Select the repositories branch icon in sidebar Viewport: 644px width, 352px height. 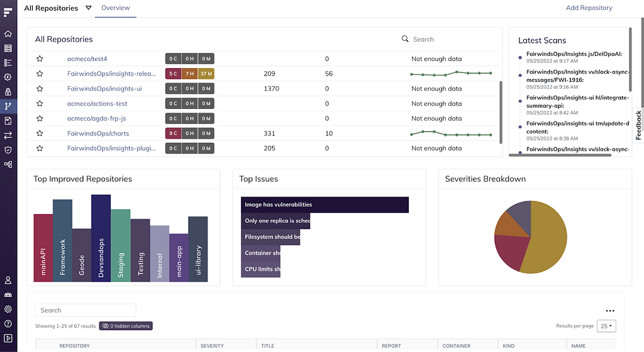8,106
